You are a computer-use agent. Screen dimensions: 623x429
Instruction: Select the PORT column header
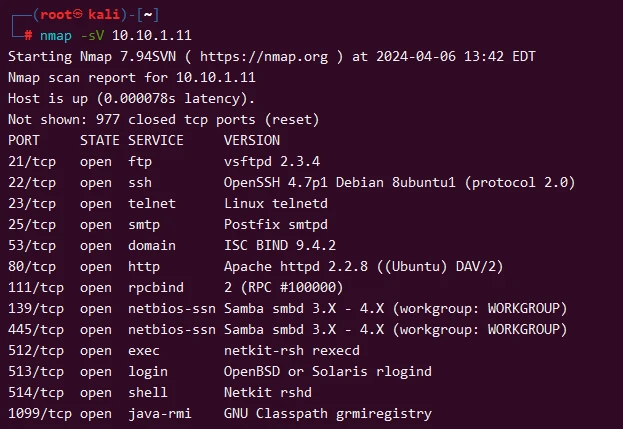pos(25,140)
